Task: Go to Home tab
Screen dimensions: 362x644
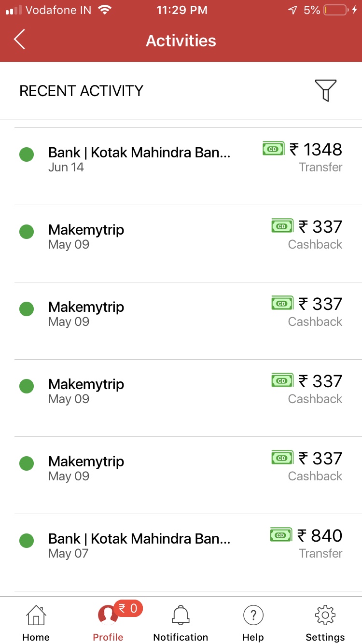Action: coord(36,623)
